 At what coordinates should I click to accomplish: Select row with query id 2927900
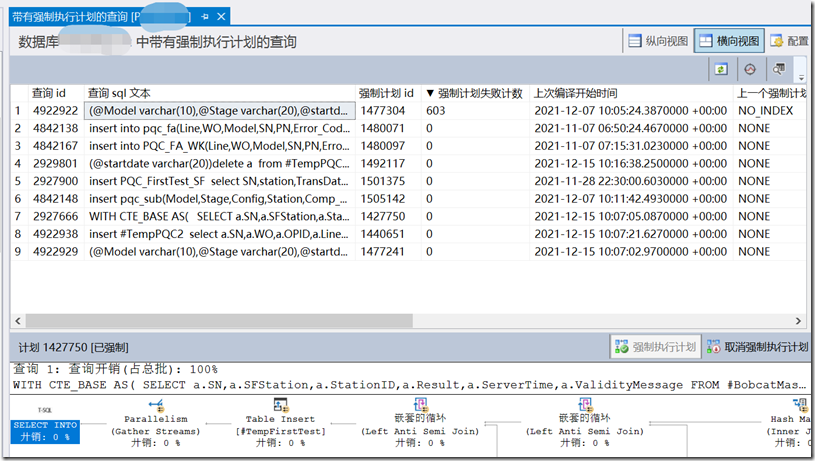pos(408,181)
